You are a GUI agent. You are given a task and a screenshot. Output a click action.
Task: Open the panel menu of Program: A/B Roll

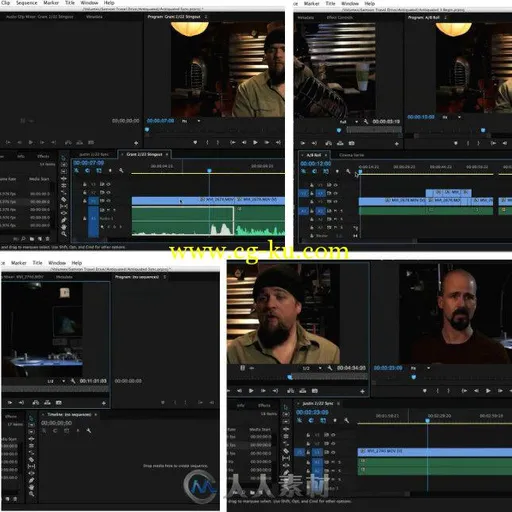point(445,17)
